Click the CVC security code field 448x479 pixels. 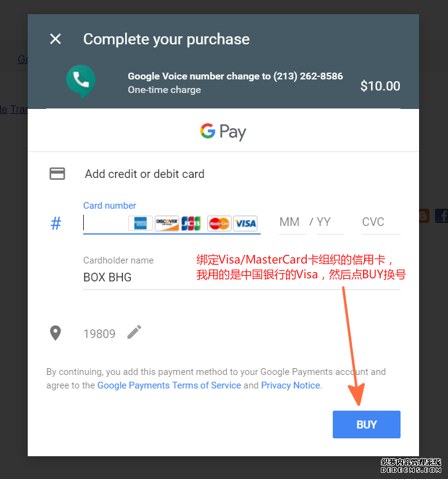click(x=381, y=222)
